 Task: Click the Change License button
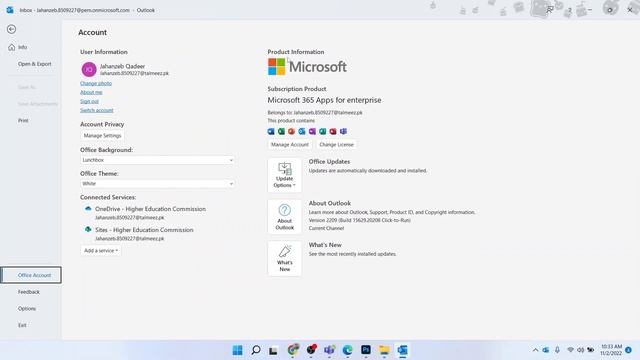[336, 144]
